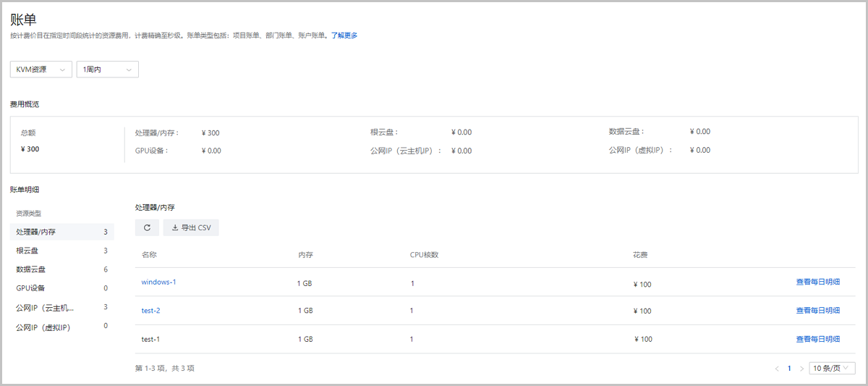Screen dimensions: 868x386
Task: Open the 10条/页 page size selector
Action: (832, 368)
